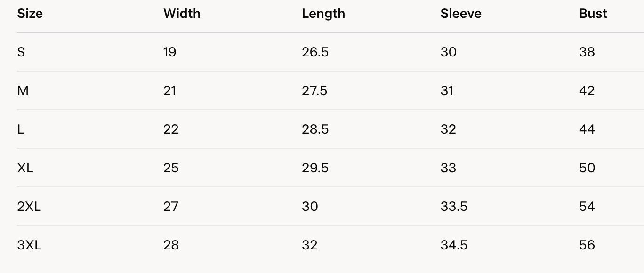Click width value 25 in XL row
This screenshot has width=644, height=273.
click(x=171, y=168)
